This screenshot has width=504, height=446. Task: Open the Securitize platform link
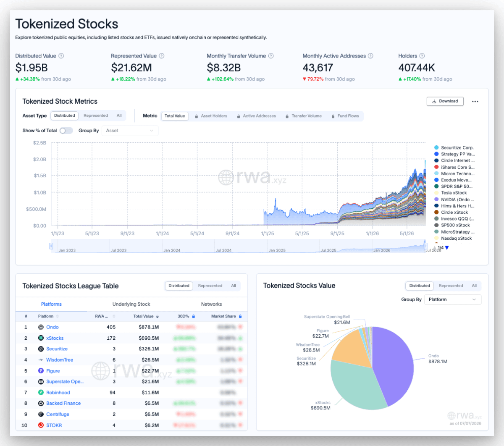[57, 349]
